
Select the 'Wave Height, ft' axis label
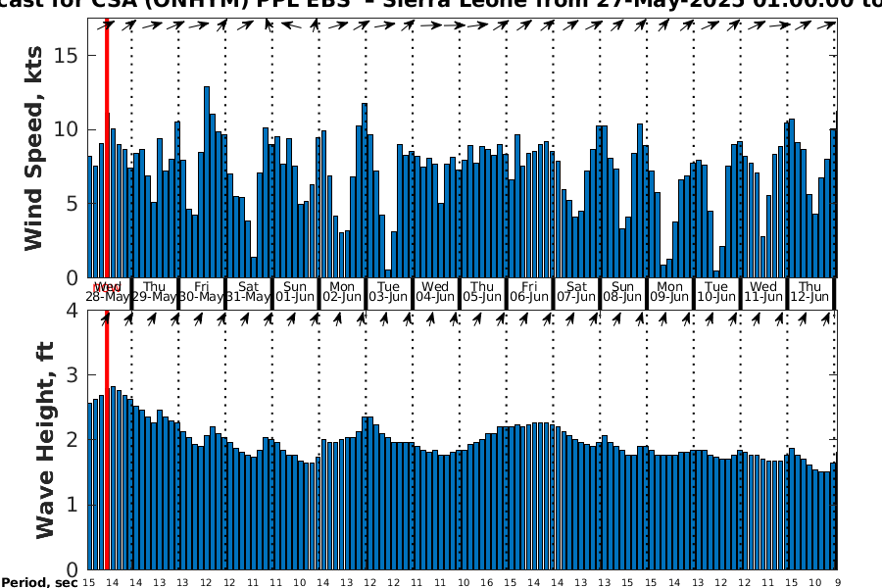click(x=45, y=440)
